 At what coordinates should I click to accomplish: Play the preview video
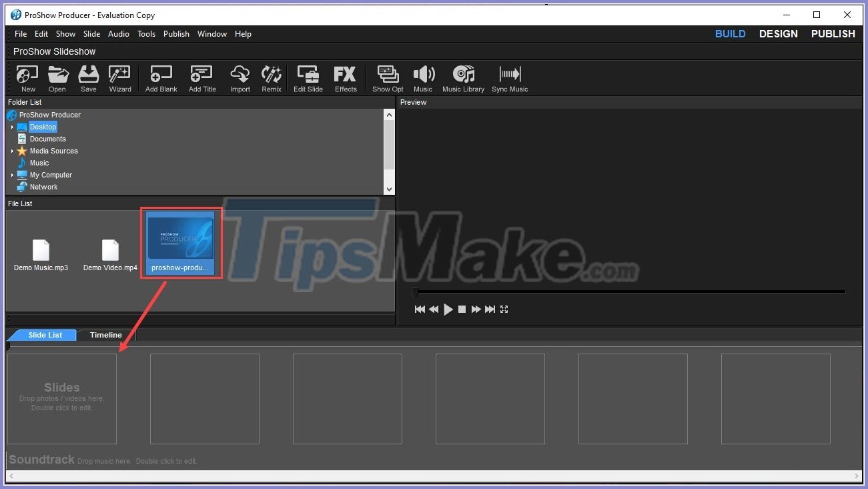click(x=448, y=309)
